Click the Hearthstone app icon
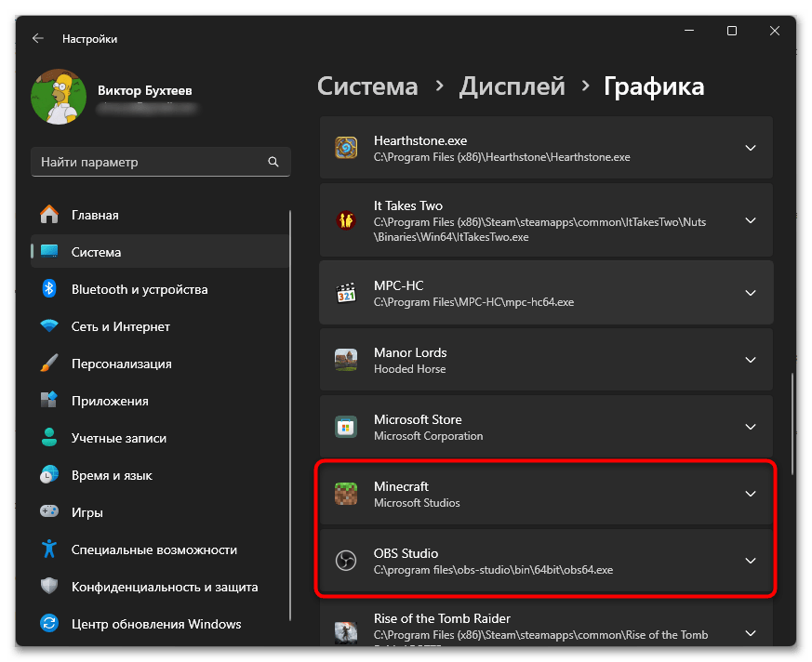Screen dimensions: 812x662 coord(346,148)
